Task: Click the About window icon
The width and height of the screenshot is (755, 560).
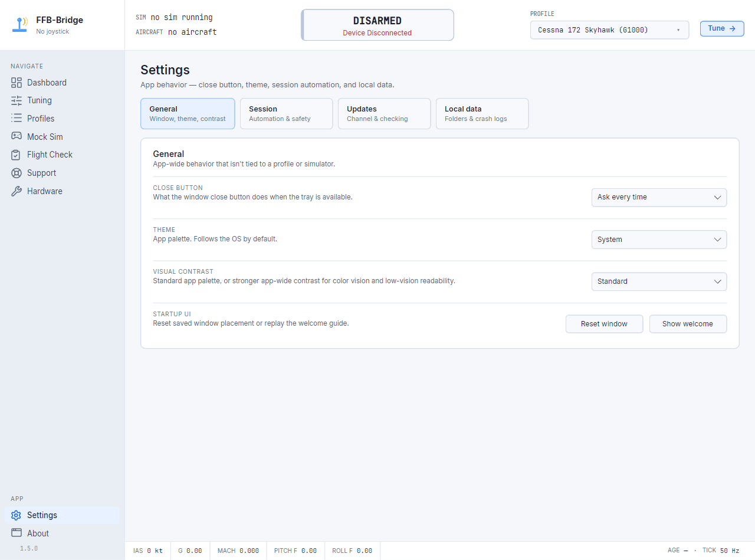Action: pos(17,533)
